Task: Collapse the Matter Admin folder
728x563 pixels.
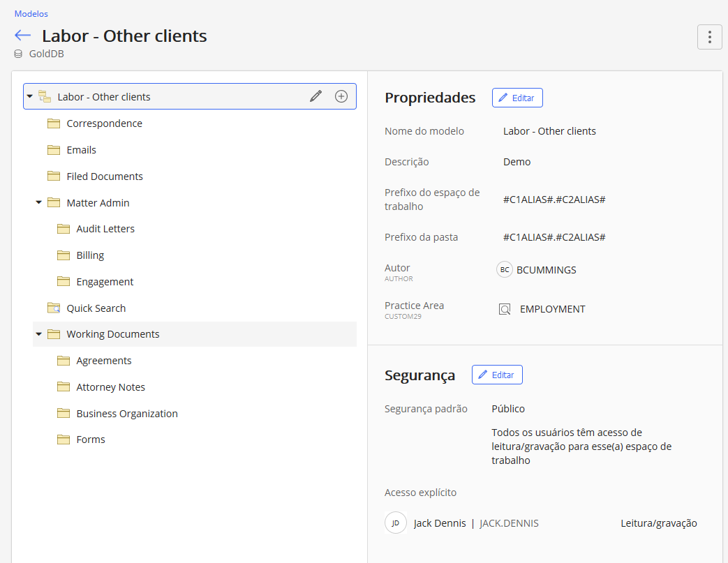Action: click(x=39, y=203)
